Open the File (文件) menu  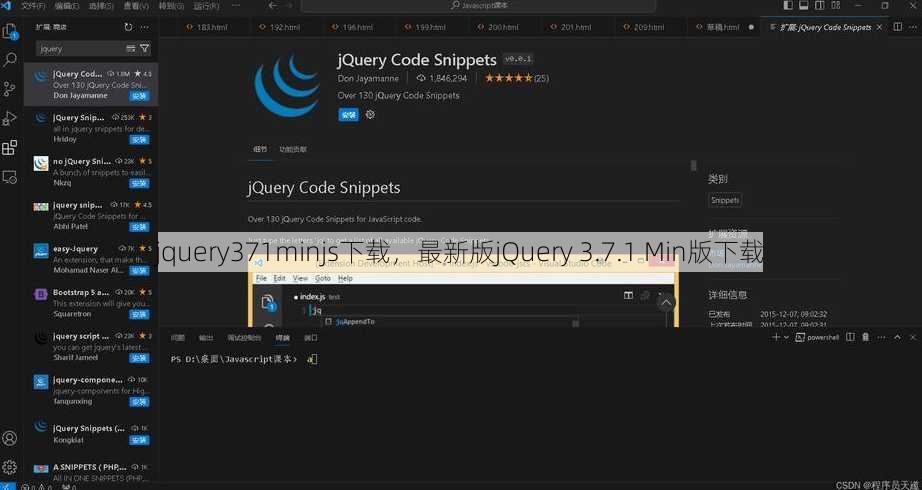point(32,6)
